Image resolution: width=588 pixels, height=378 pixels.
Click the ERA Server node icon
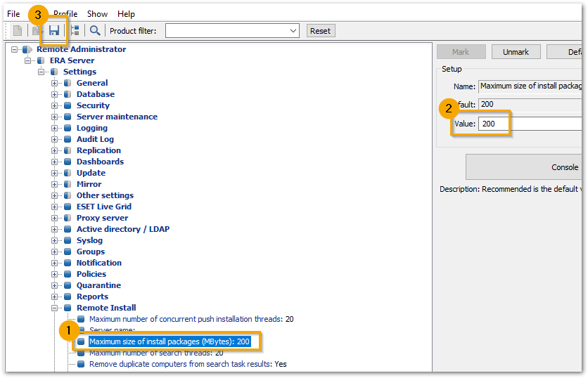[41, 60]
